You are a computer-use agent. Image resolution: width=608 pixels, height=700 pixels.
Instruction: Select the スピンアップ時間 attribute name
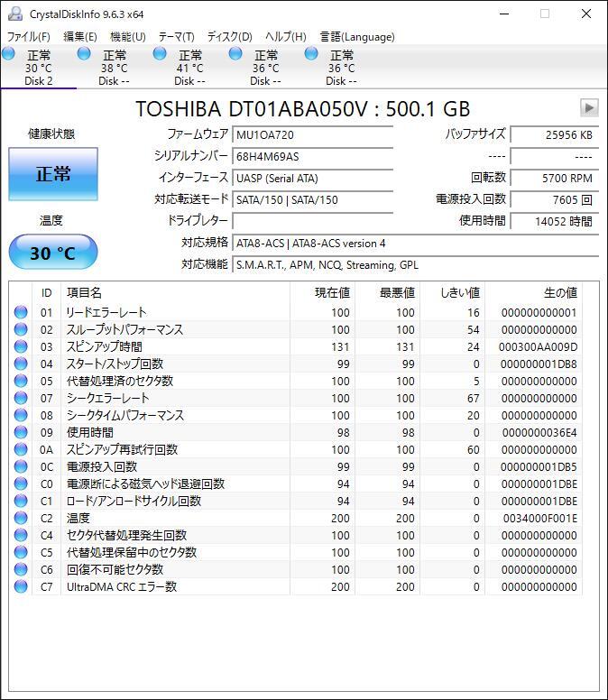coord(104,346)
